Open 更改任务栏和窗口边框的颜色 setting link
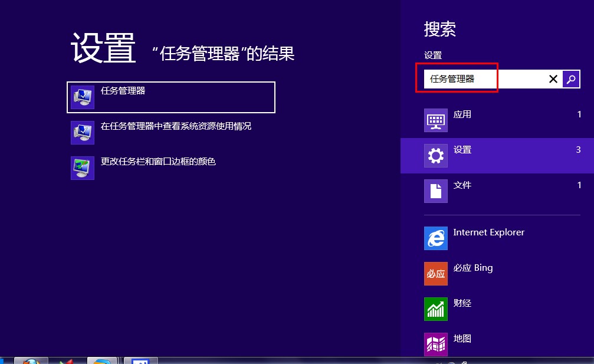The width and height of the screenshot is (594, 364). (158, 161)
